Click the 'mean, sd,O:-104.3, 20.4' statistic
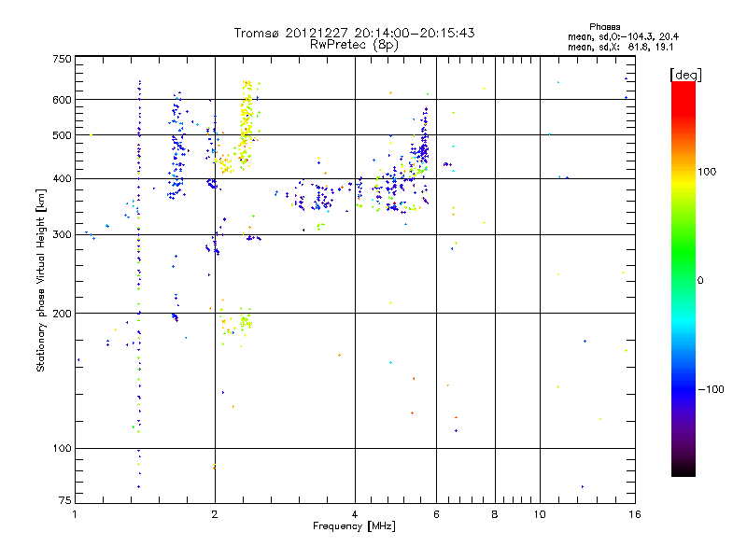 (623, 36)
